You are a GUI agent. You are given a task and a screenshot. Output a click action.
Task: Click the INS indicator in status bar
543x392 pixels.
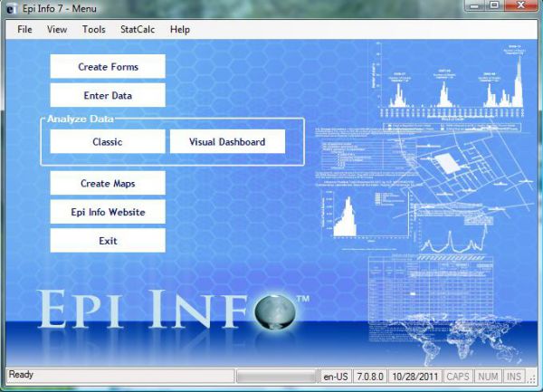click(x=514, y=377)
